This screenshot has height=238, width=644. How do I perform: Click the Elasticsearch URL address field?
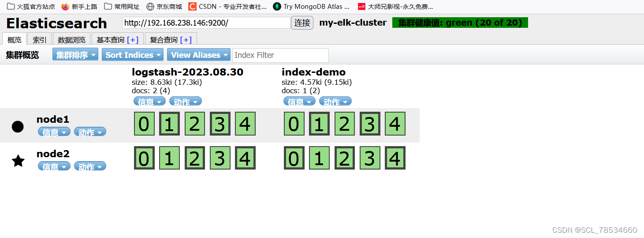206,23
